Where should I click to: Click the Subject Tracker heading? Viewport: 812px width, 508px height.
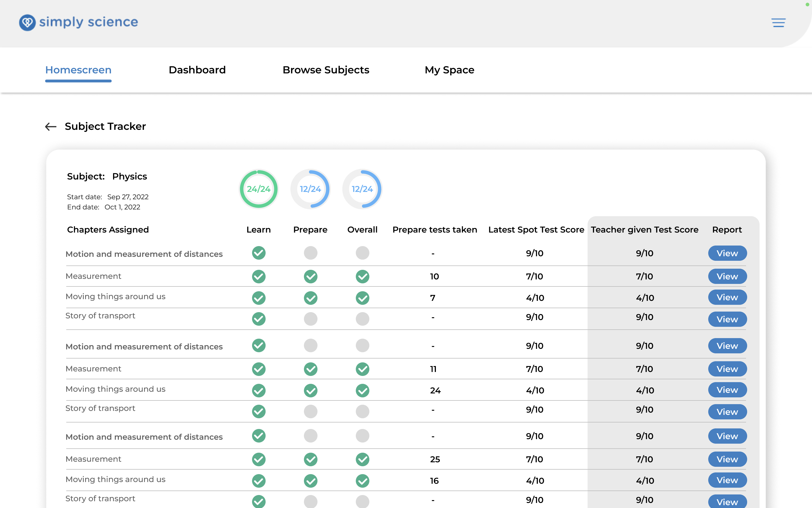tap(105, 126)
